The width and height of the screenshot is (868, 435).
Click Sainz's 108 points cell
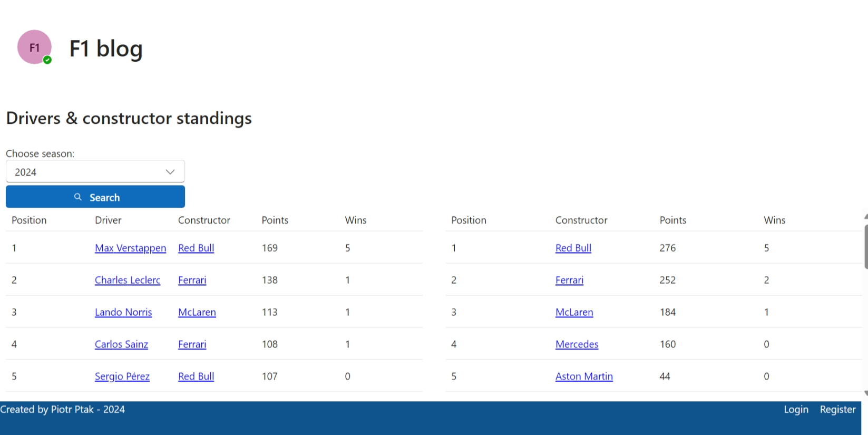point(270,344)
